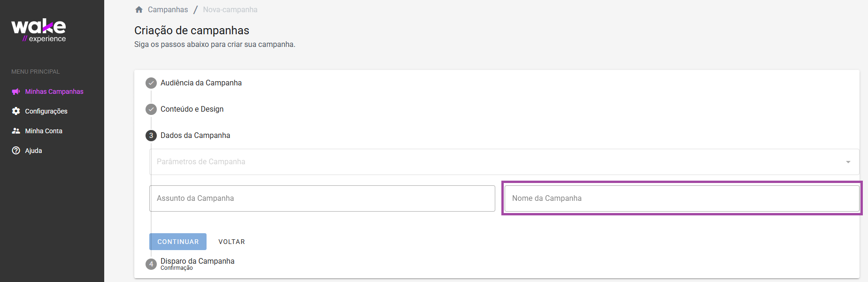Click the gear icon beside Configurações
The width and height of the screenshot is (868, 282).
pos(16,111)
